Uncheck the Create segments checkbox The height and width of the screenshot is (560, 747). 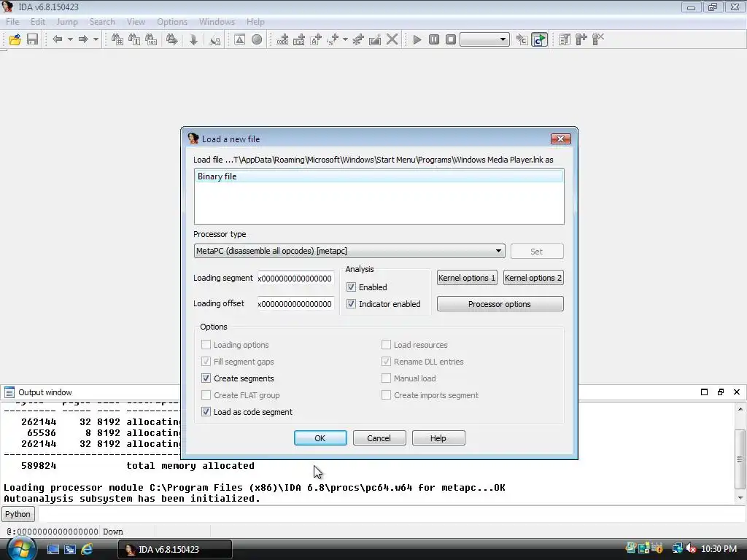206,378
